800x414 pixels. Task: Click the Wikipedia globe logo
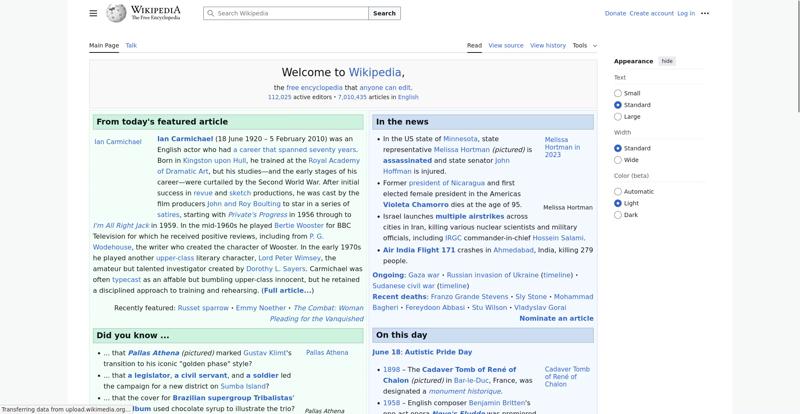pos(116,13)
